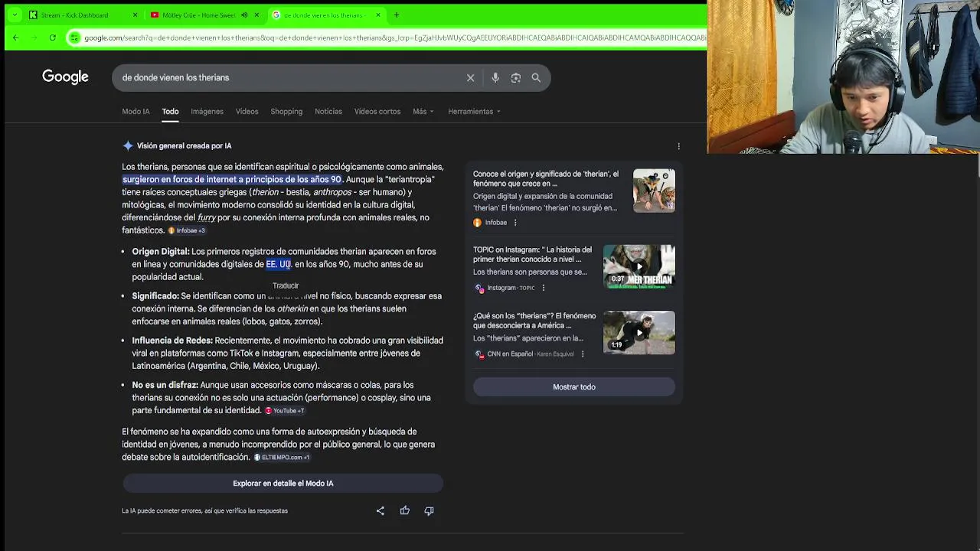This screenshot has width=980, height=551.
Task: Switch to Modo IA tab
Action: [x=136, y=112]
